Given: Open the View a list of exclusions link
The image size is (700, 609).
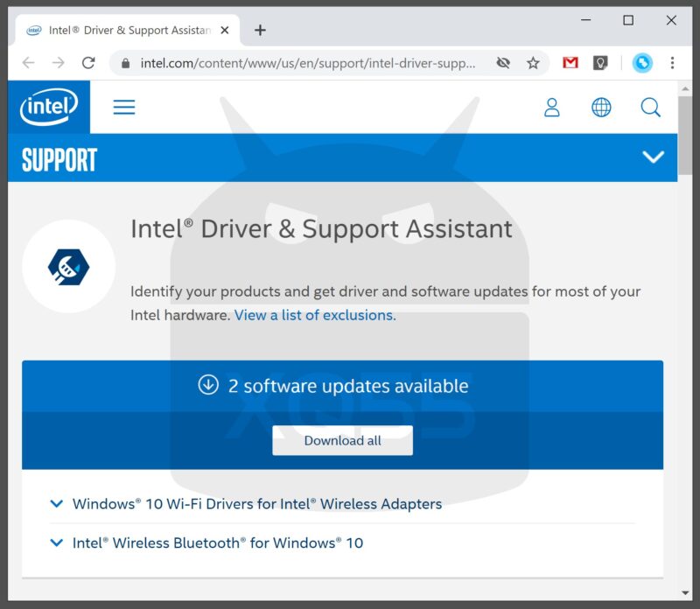Looking at the screenshot, I should pyautogui.click(x=315, y=315).
